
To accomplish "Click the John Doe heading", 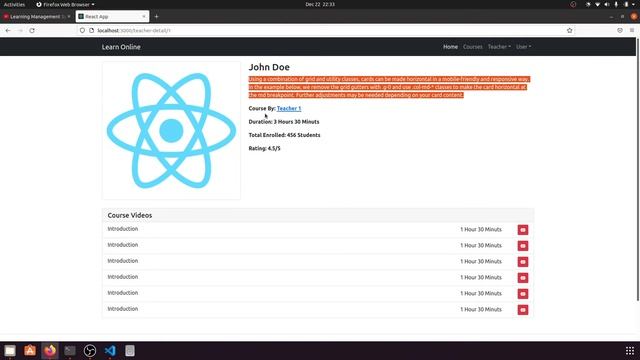I will (x=269, y=67).
